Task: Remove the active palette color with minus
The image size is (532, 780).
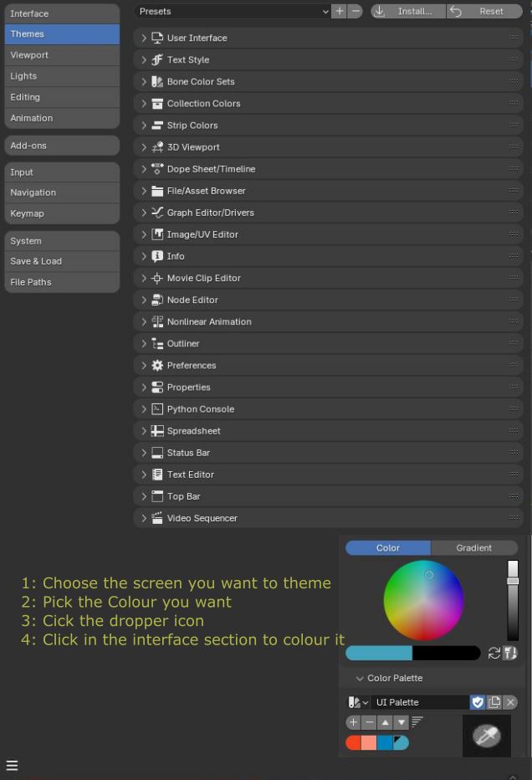Action: (370, 721)
